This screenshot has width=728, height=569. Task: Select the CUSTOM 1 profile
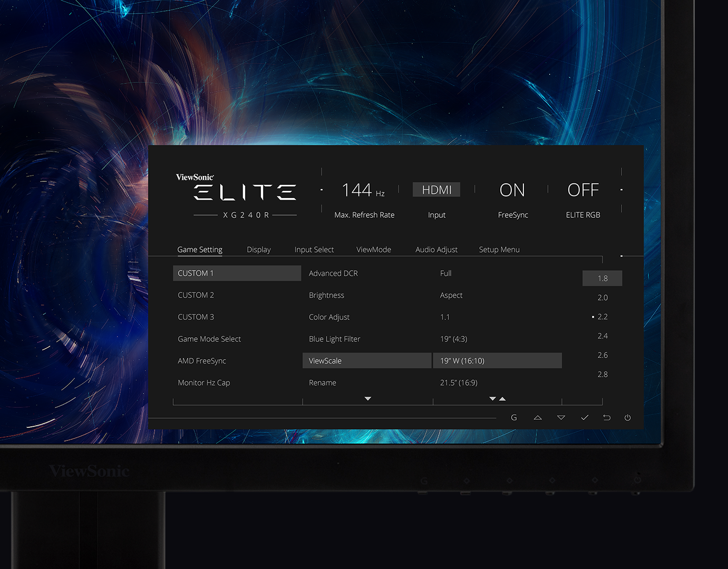(x=237, y=273)
